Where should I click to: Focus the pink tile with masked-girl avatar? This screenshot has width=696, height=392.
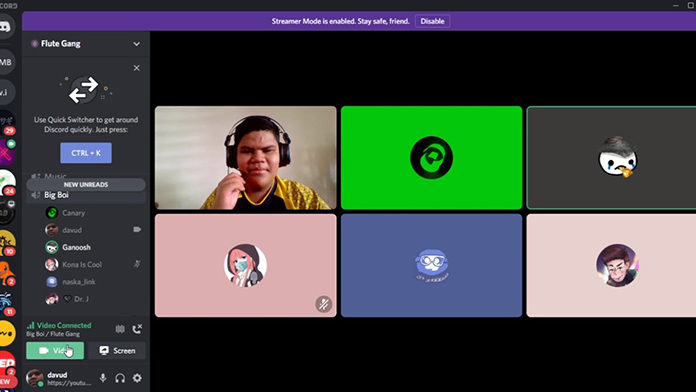[245, 265]
